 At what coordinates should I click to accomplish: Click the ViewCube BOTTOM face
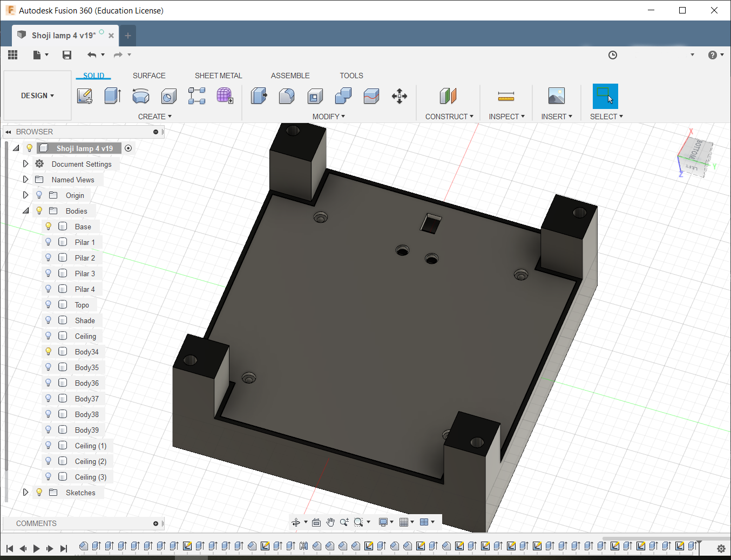(697, 149)
